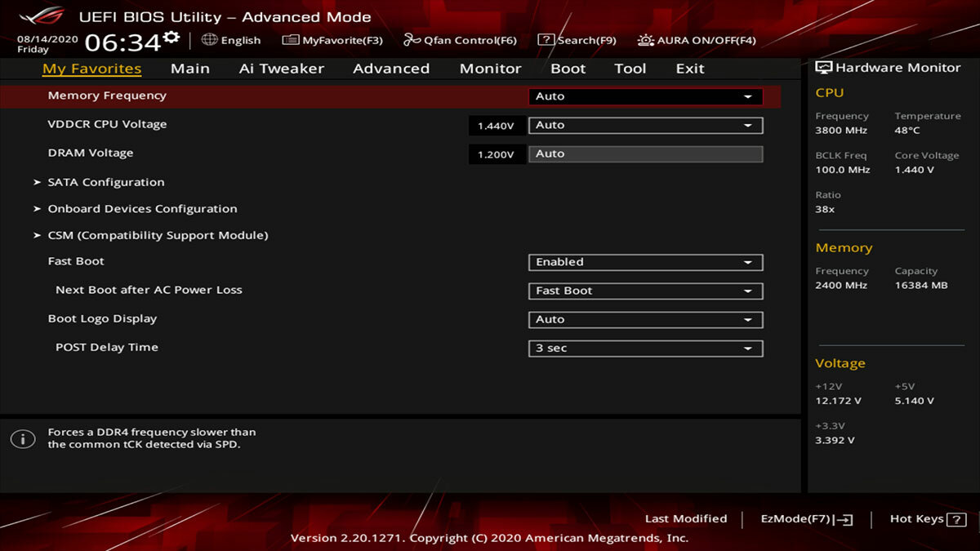Click the Core Voltage value 1.440 V
This screenshot has height=551, width=980.
(x=914, y=170)
